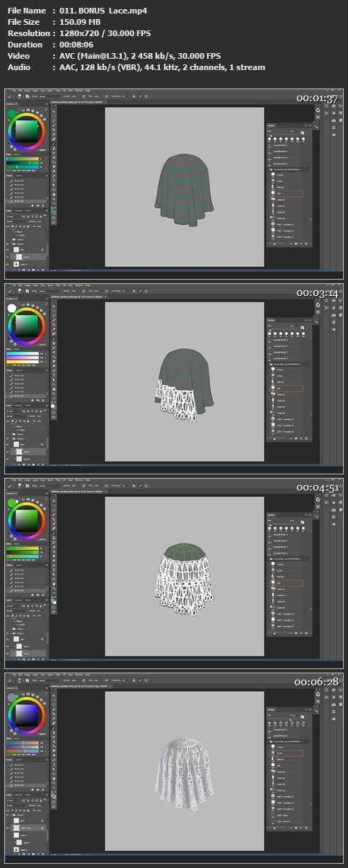The image size is (348, 868).
Task: Click the file name 011. BONUS Lace.mp4
Action: click(105, 11)
